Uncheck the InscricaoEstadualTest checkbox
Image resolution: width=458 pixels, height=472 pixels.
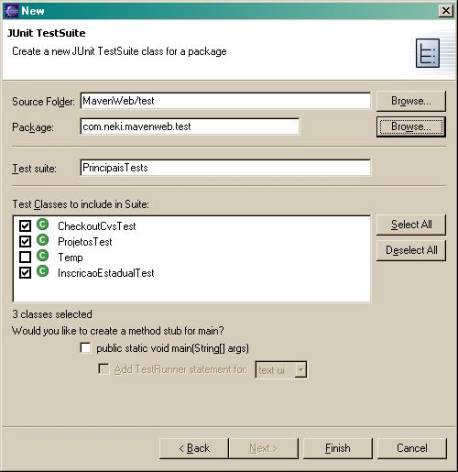[x=25, y=273]
